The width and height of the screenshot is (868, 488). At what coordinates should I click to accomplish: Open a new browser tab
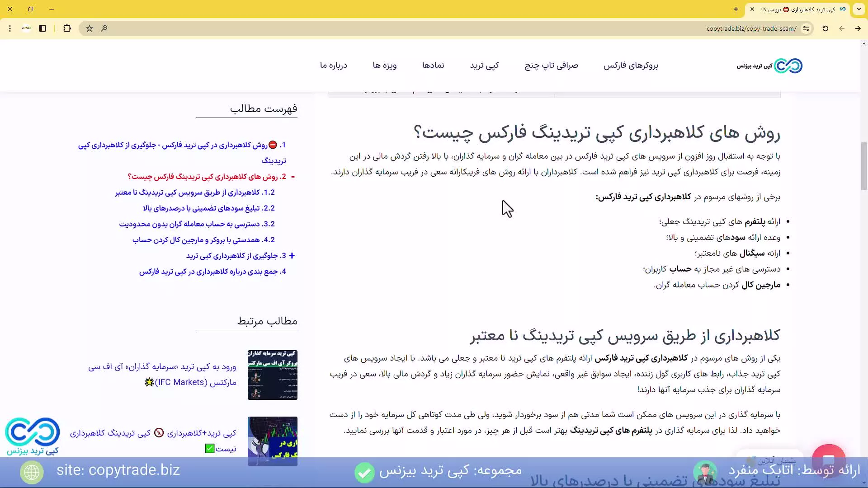(736, 9)
